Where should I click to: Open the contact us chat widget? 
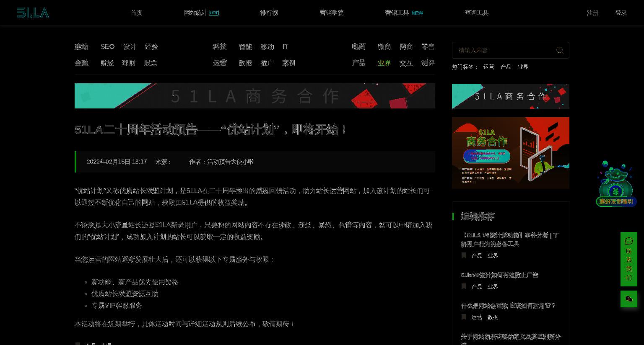tap(628, 259)
